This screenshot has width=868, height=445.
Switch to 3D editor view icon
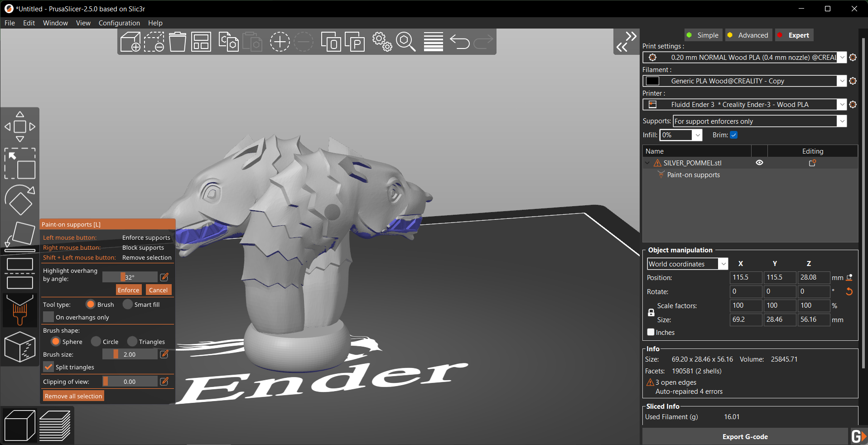coord(20,425)
